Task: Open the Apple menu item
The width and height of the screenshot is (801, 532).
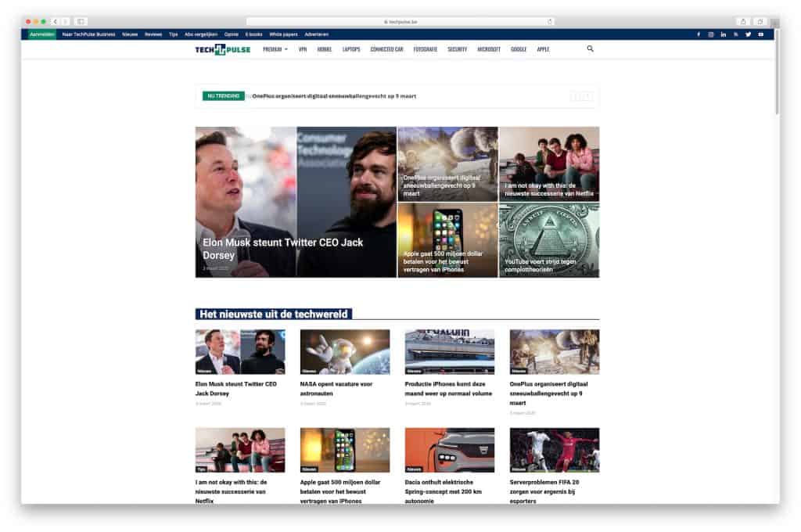Action: coord(543,49)
